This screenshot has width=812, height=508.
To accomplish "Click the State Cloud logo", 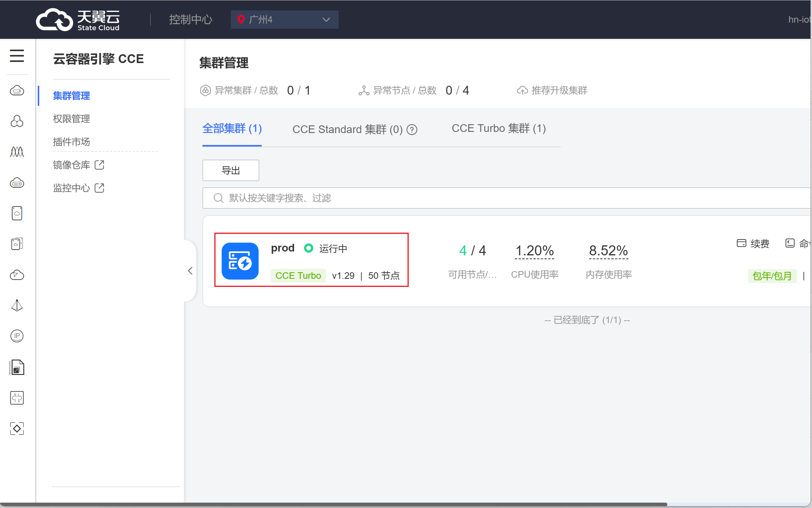I will point(78,20).
